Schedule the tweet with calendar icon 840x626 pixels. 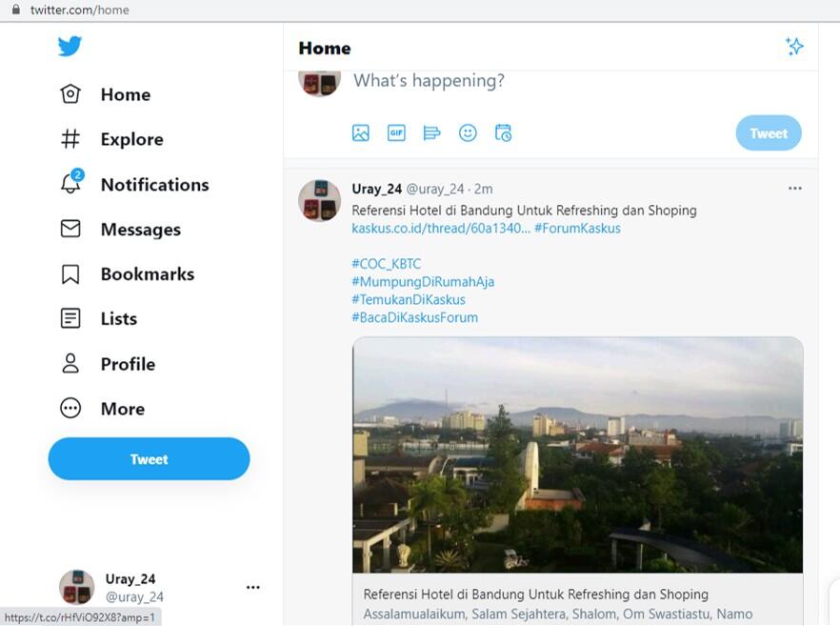point(503,133)
